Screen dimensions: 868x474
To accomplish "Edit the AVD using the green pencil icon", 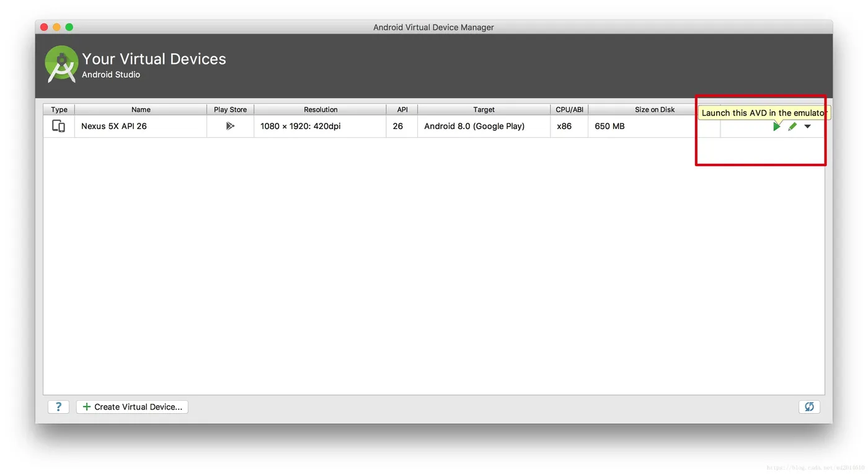I will click(792, 127).
